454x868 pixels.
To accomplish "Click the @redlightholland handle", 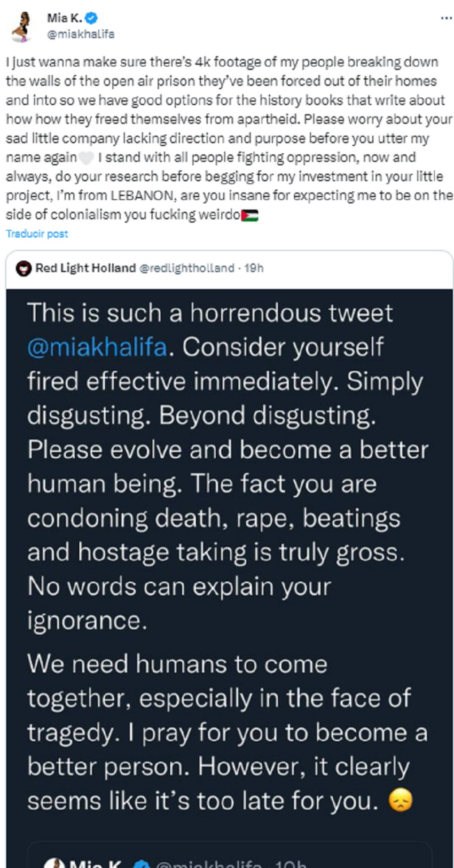I will click(x=187, y=268).
